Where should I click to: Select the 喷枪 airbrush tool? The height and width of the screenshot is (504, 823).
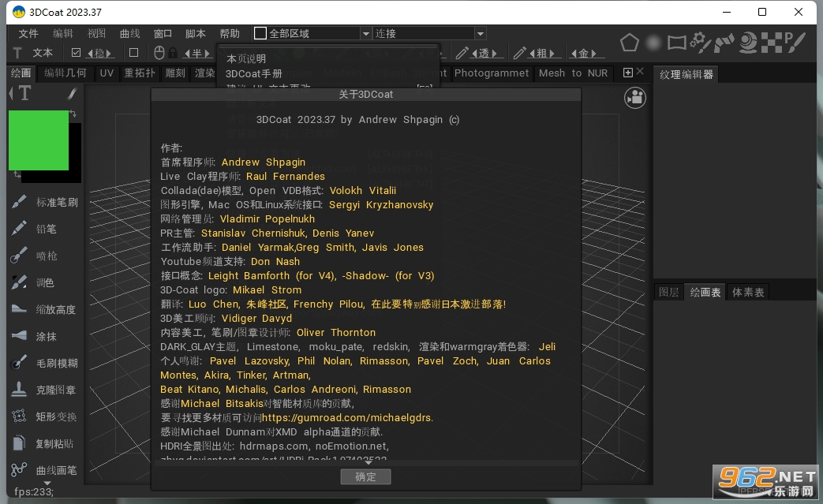point(35,256)
